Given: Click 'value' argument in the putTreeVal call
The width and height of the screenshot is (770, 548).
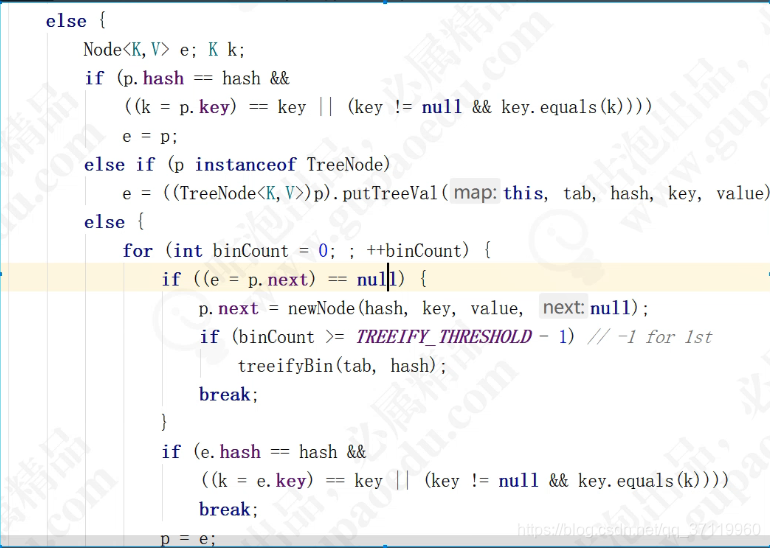Looking at the screenshot, I should pyautogui.click(x=741, y=193).
